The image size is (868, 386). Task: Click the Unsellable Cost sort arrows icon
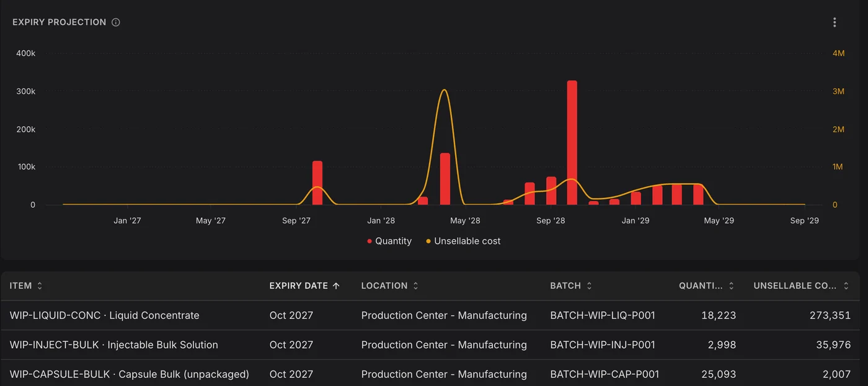(x=846, y=286)
